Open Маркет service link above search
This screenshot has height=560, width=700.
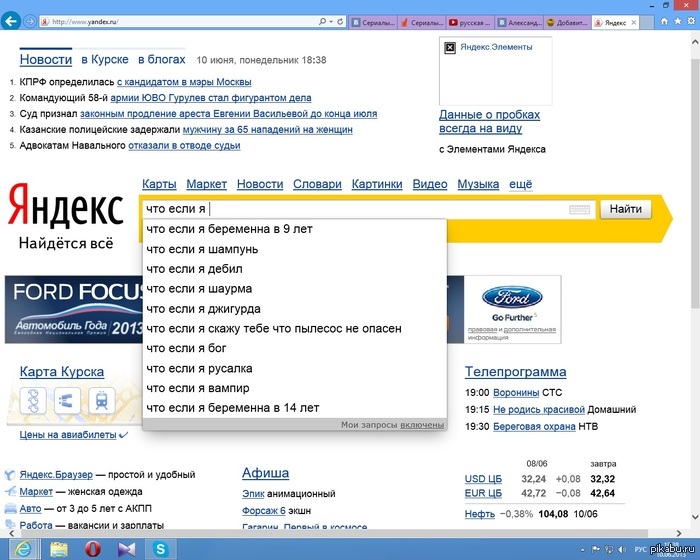(206, 184)
